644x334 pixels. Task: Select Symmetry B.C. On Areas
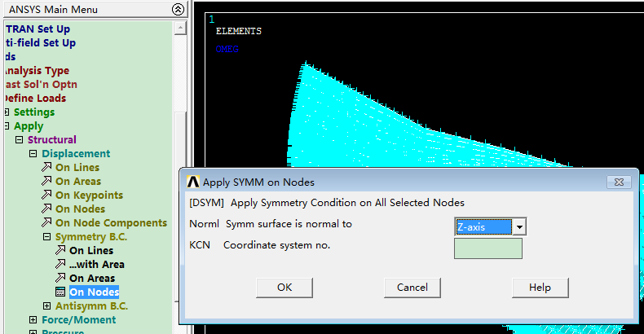[x=92, y=278]
